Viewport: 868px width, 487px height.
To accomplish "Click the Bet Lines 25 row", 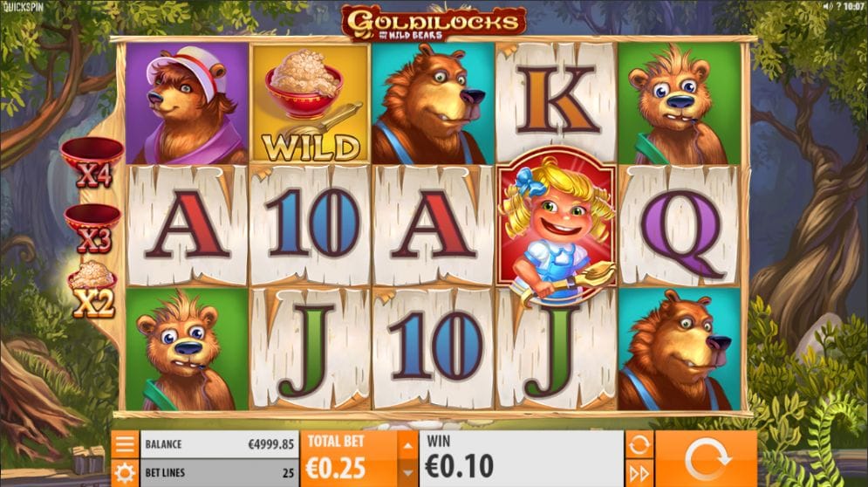I will tap(219, 473).
